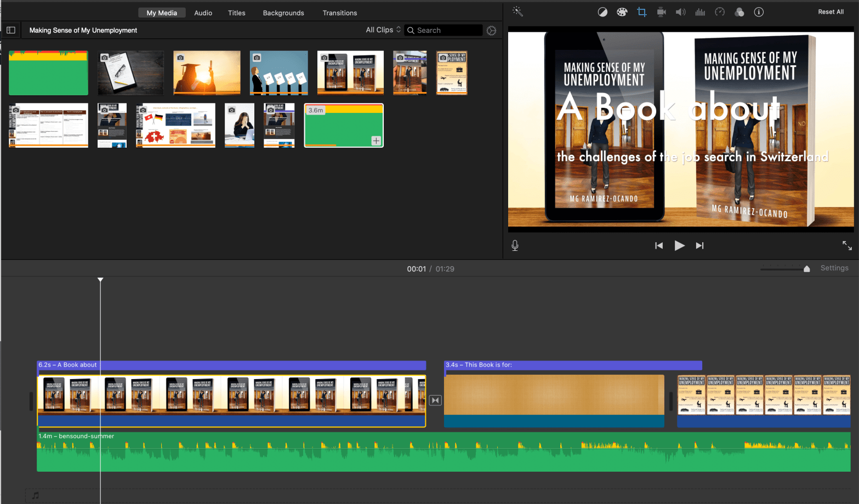The image size is (859, 504).
Task: Open timeline Settings popover
Action: pyautogui.click(x=834, y=268)
